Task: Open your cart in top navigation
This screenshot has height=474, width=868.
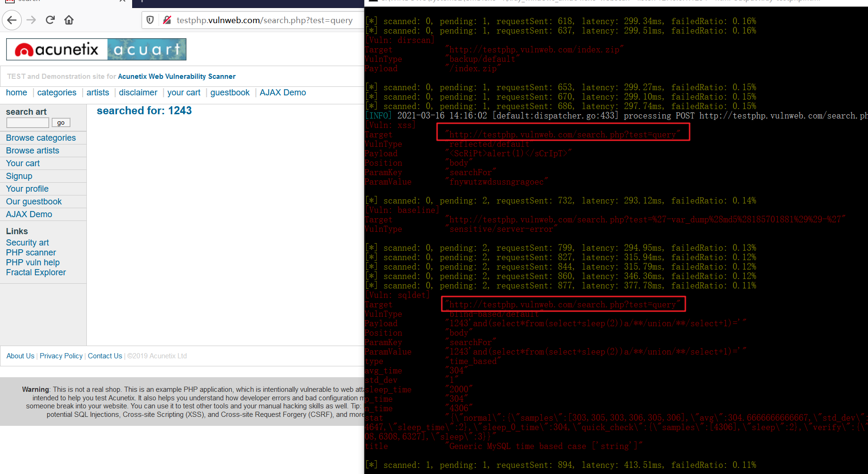Action: pyautogui.click(x=184, y=93)
